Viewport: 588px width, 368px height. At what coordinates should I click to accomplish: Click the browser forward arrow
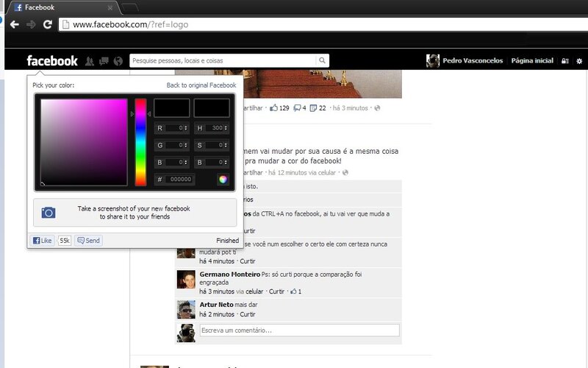pyautogui.click(x=31, y=25)
